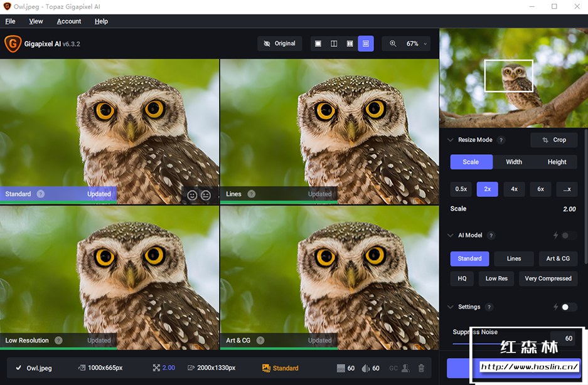Choose the 6x scale option
This screenshot has width=588, height=385.
(540, 189)
